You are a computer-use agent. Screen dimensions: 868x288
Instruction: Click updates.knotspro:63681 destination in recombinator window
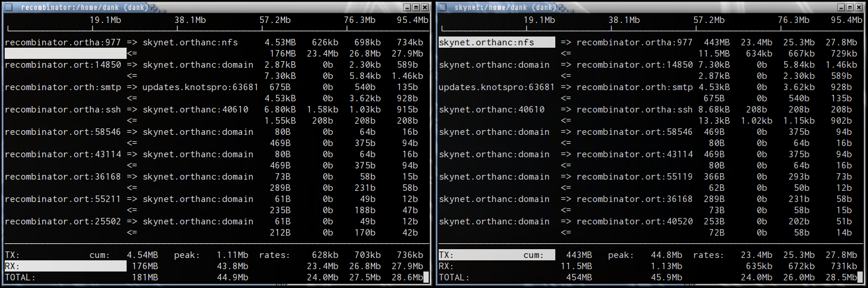pyautogui.click(x=200, y=87)
